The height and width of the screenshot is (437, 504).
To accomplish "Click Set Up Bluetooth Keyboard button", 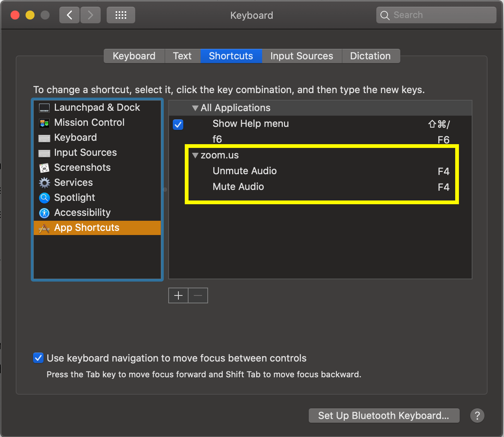I will point(383,416).
